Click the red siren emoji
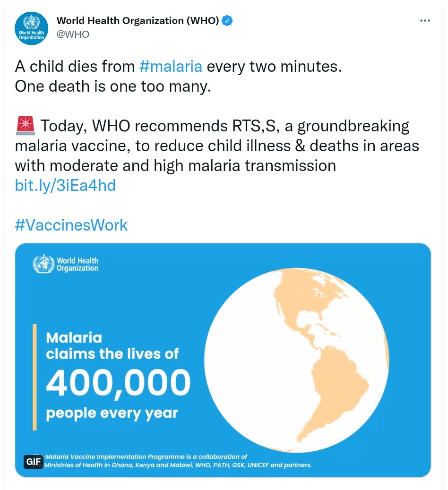 pyautogui.click(x=25, y=126)
